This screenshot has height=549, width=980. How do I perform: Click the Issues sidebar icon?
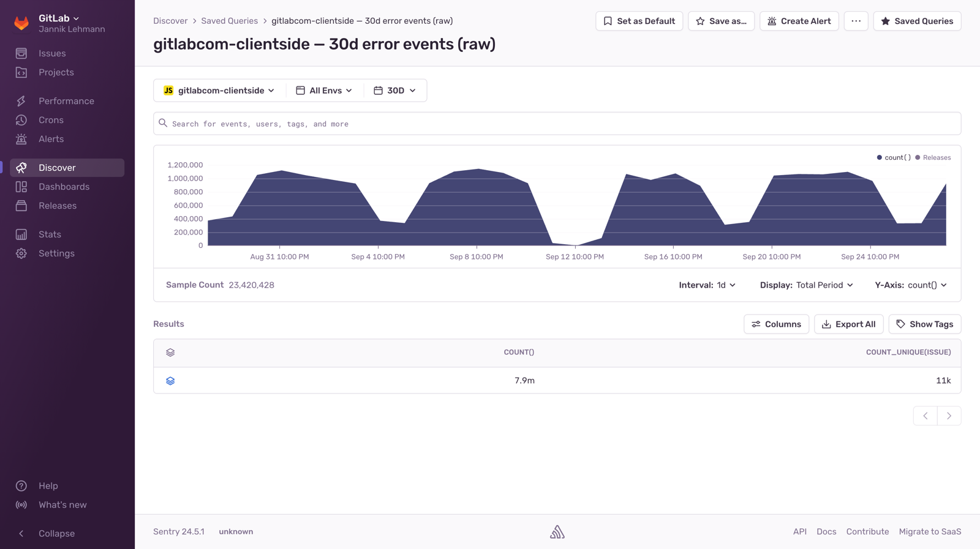[x=21, y=53]
